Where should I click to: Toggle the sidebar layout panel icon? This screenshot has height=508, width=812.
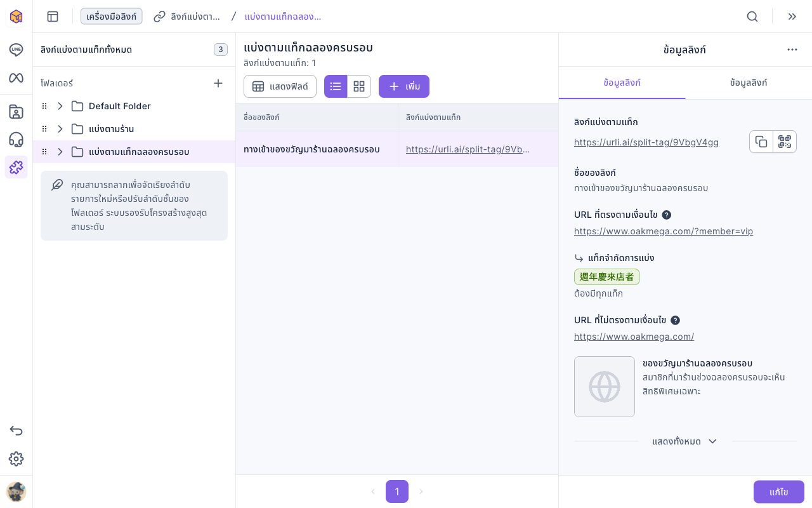tap(53, 17)
